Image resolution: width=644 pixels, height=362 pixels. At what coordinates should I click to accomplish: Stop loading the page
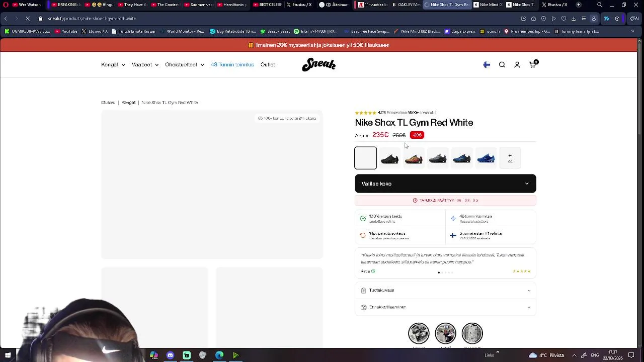pos(28,19)
